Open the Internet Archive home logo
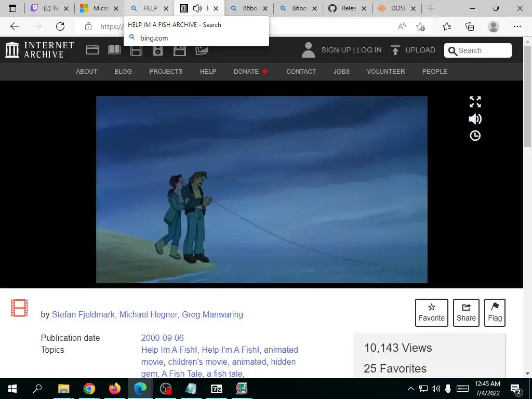Viewport: 532px width, 399px height. point(39,49)
